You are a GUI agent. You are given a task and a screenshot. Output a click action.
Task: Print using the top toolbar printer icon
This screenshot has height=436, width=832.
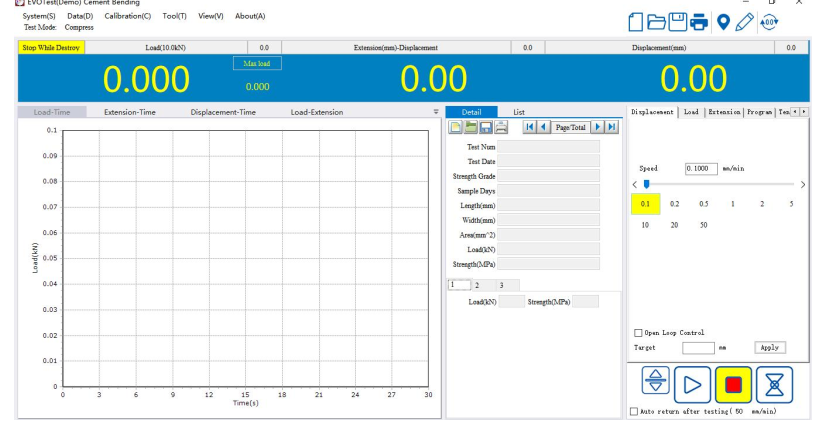(699, 22)
